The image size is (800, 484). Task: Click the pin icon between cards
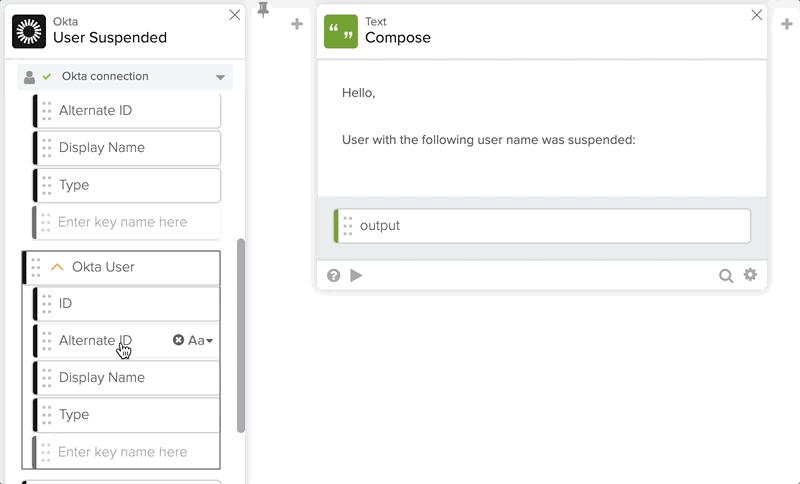pos(264,10)
